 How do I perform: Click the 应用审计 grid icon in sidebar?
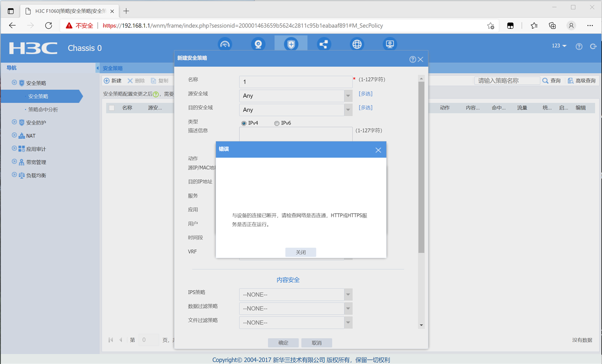[22, 149]
